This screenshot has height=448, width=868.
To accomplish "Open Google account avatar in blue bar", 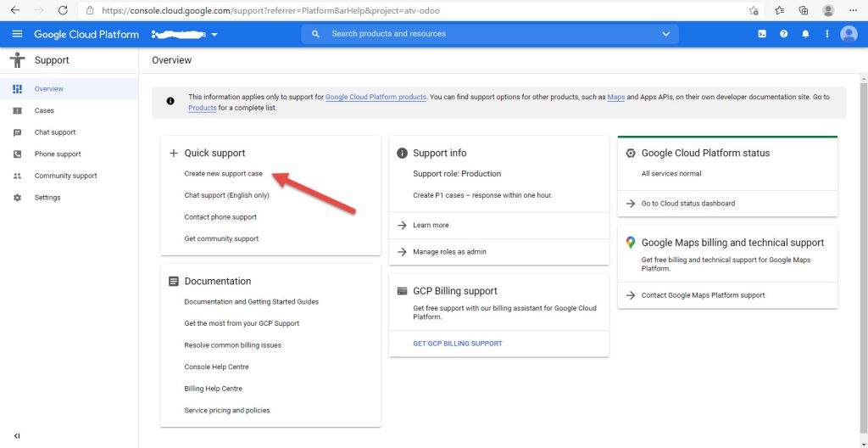I will (x=849, y=34).
